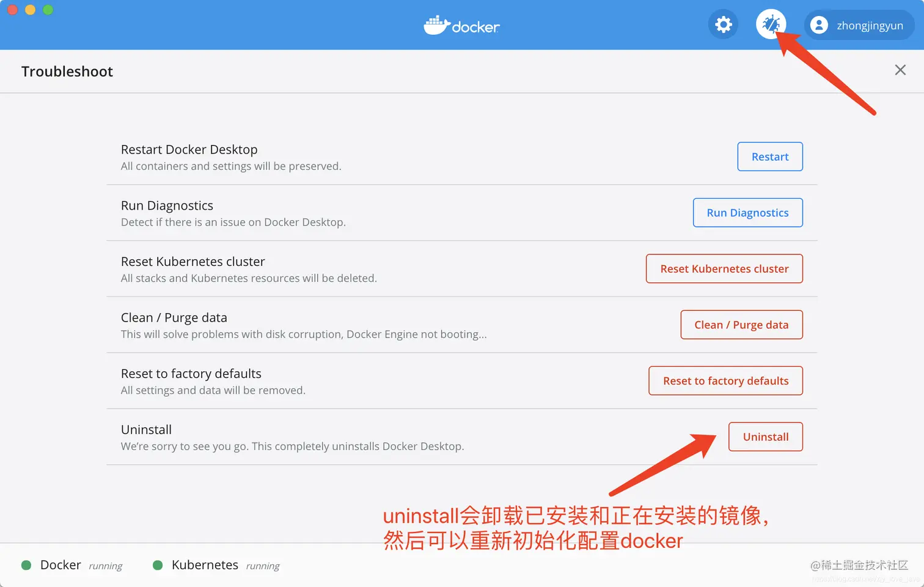
Task: Click 'All settings and data will be removed.'
Action: tap(213, 390)
